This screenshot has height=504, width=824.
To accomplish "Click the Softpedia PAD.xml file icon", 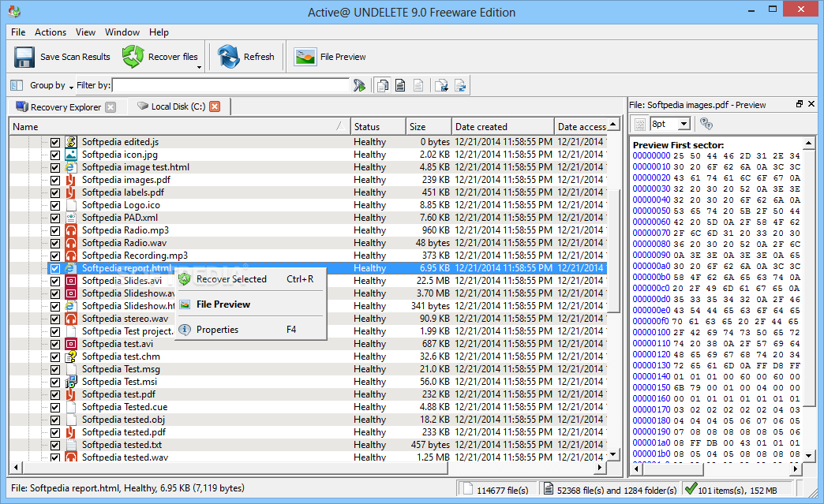I will tap(71, 218).
